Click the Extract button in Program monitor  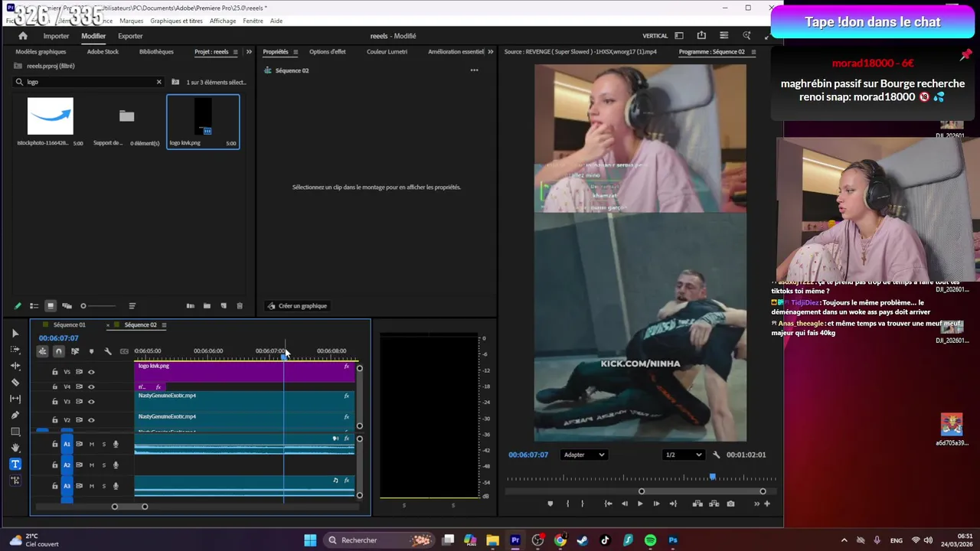click(x=714, y=504)
